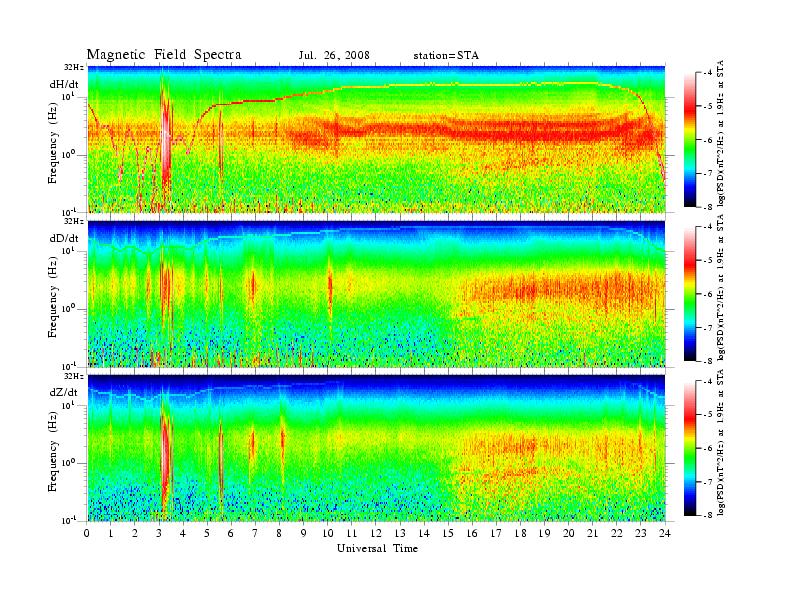Click the log(PSD) label beside the dD/dt color bar
Screen dimensions: 792x612
tap(721, 287)
